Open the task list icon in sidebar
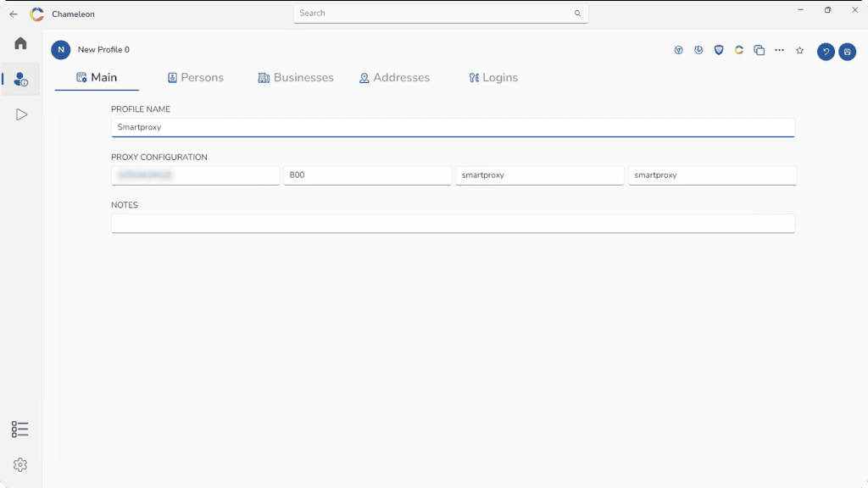 (x=20, y=430)
